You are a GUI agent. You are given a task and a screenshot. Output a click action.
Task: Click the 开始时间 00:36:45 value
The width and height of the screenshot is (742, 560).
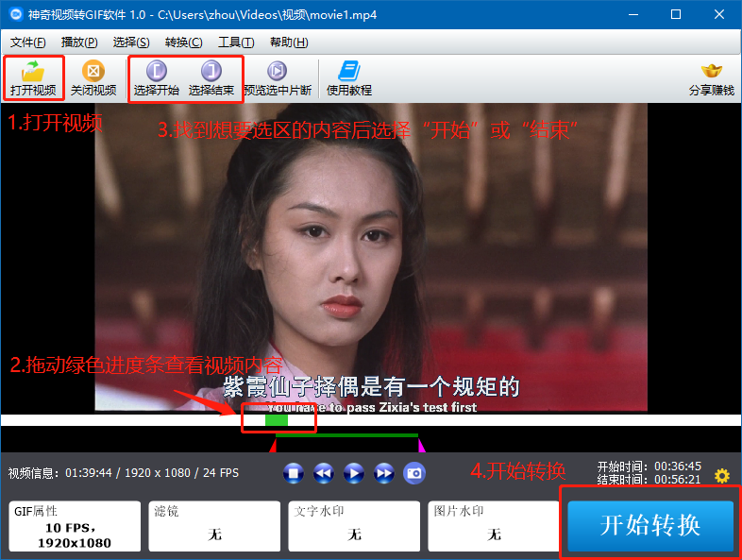(x=678, y=467)
